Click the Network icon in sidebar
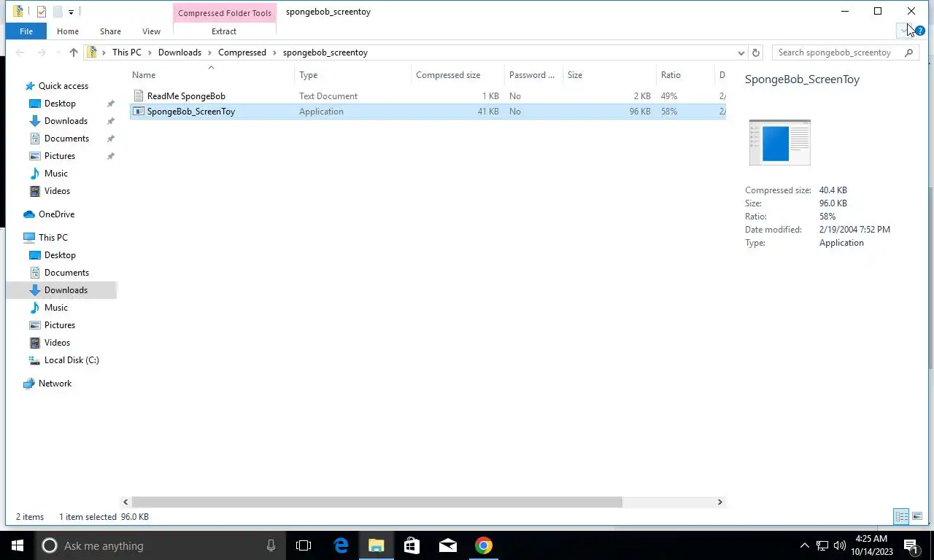This screenshot has height=560, width=934. (x=29, y=384)
